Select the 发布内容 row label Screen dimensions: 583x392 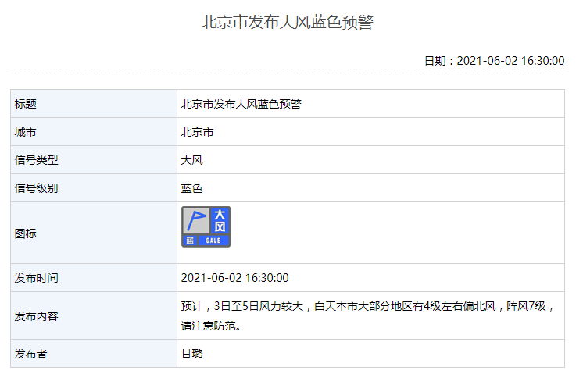[x=37, y=316]
